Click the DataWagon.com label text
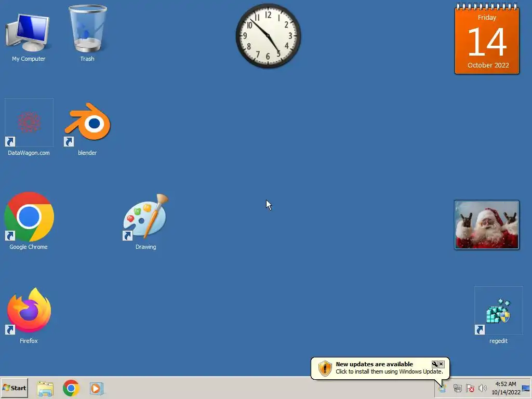The image size is (532, 399). coord(29,153)
